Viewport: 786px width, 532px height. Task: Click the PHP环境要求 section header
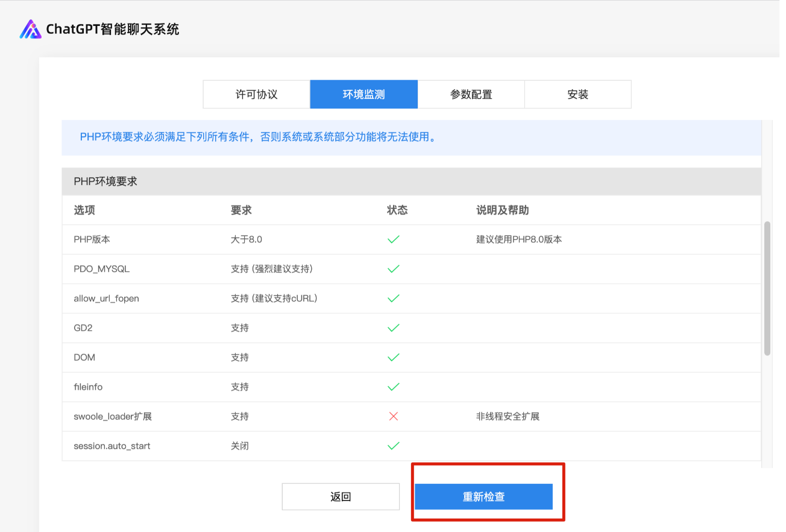coord(105,181)
